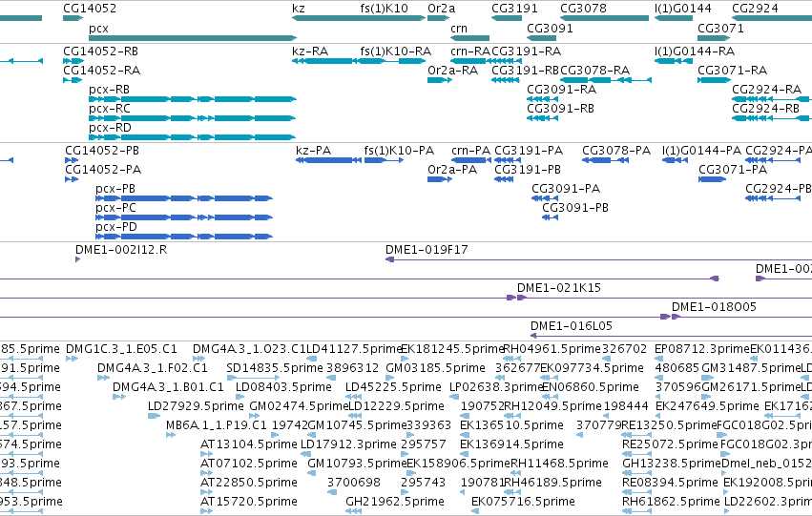812x516 pixels.
Task: Select protein CG14052-PB
Action: coord(72,160)
